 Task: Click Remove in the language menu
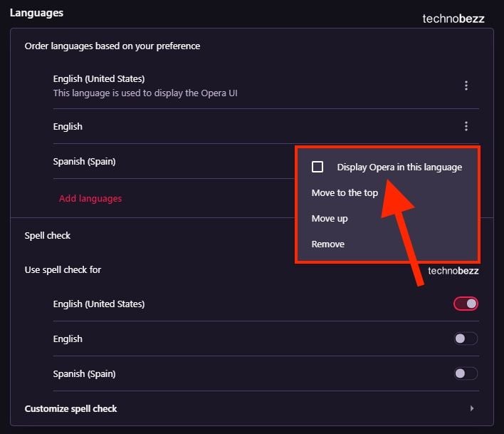point(328,244)
